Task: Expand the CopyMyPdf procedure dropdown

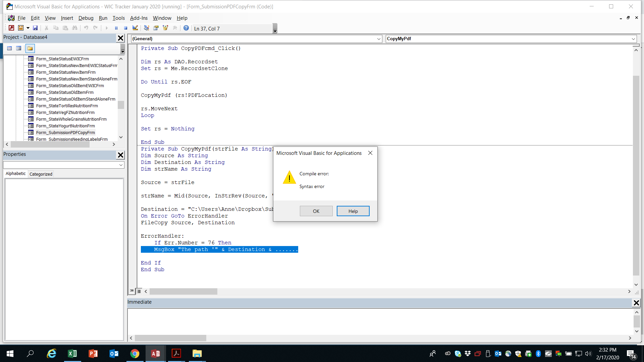Action: coord(633,39)
